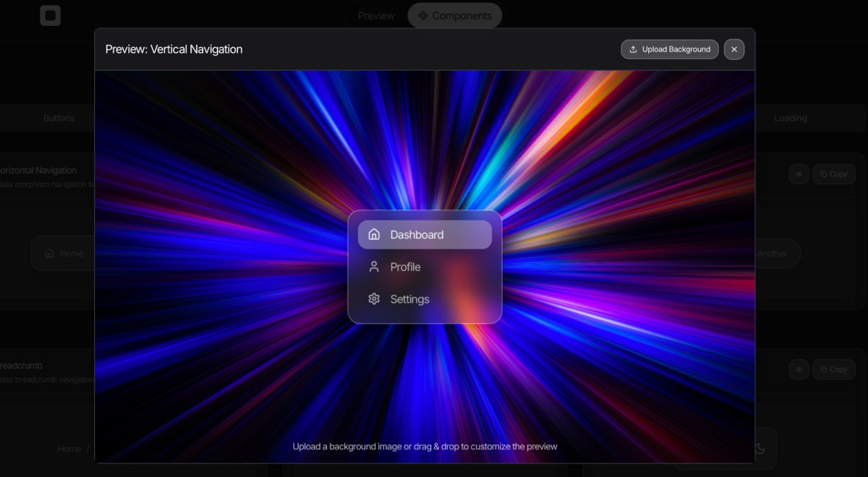868x477 pixels.
Task: Click the home icon beside Dashboard
Action: 374,234
